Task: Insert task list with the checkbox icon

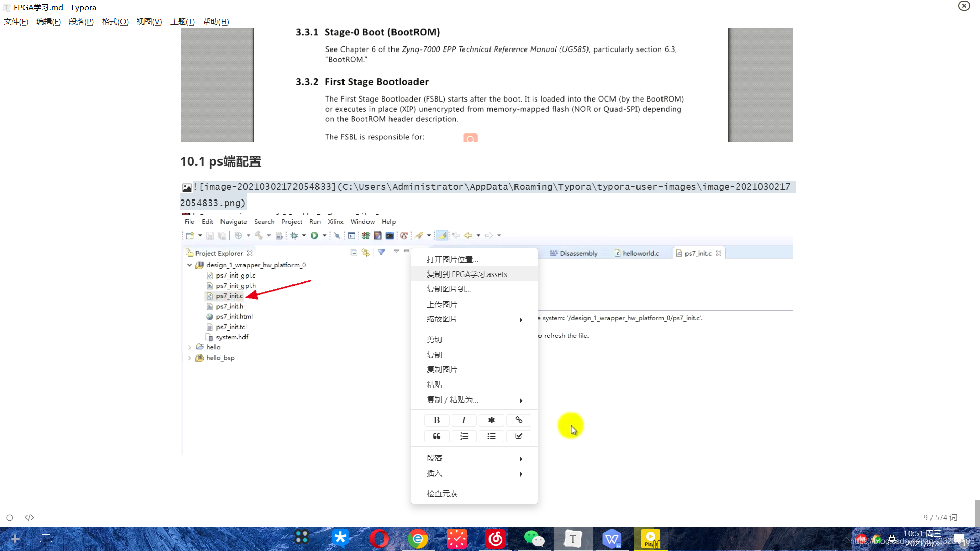Action: (519, 436)
